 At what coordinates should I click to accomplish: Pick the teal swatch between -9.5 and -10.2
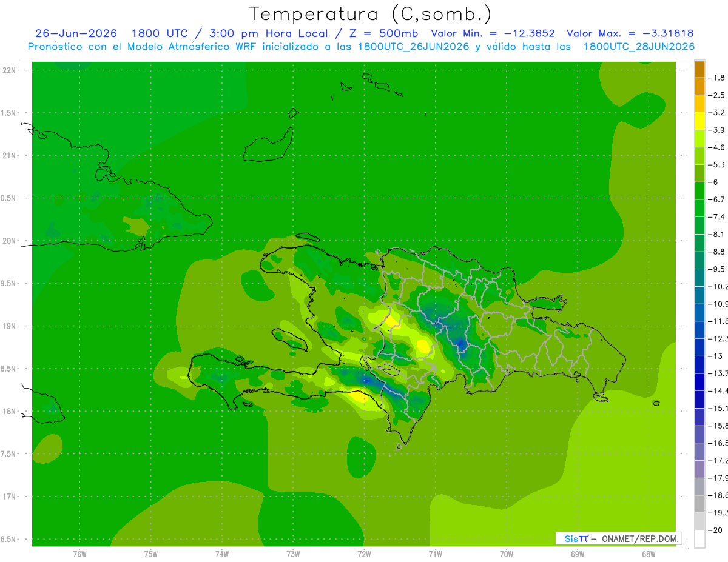(699, 277)
